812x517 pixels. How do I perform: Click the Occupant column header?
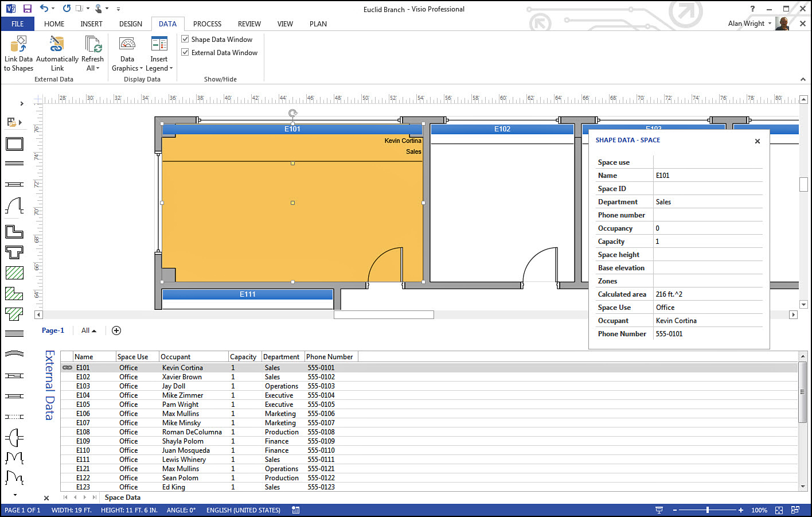point(193,357)
